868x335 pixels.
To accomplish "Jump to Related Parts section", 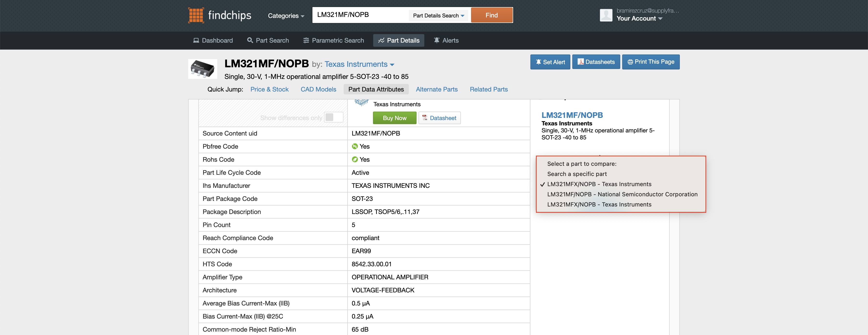I will (x=488, y=89).
